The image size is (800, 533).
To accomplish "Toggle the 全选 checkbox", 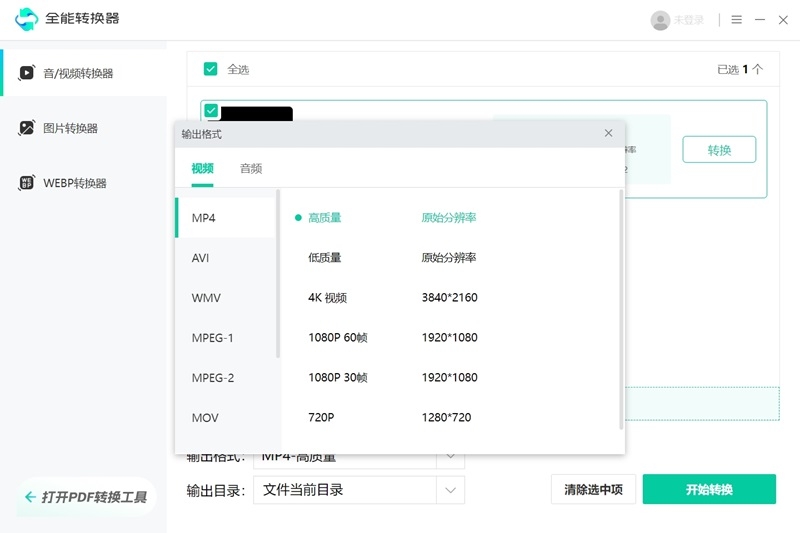I will click(210, 69).
